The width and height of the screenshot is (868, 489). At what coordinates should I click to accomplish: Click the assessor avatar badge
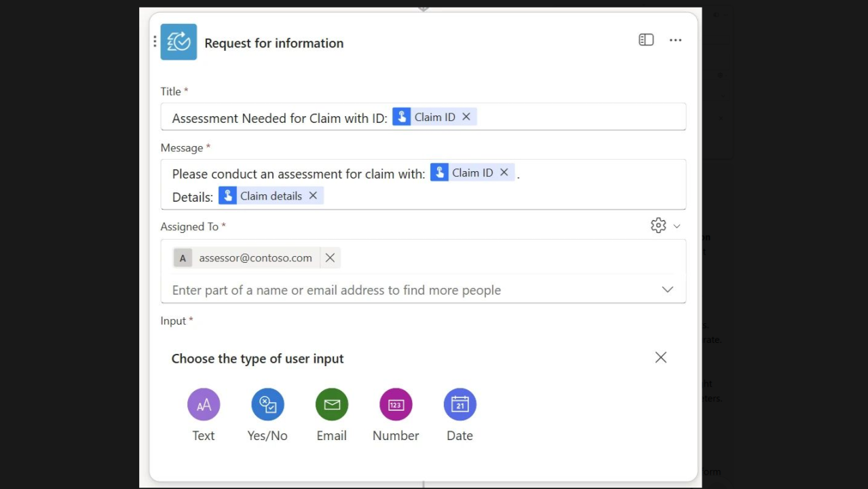[183, 257]
